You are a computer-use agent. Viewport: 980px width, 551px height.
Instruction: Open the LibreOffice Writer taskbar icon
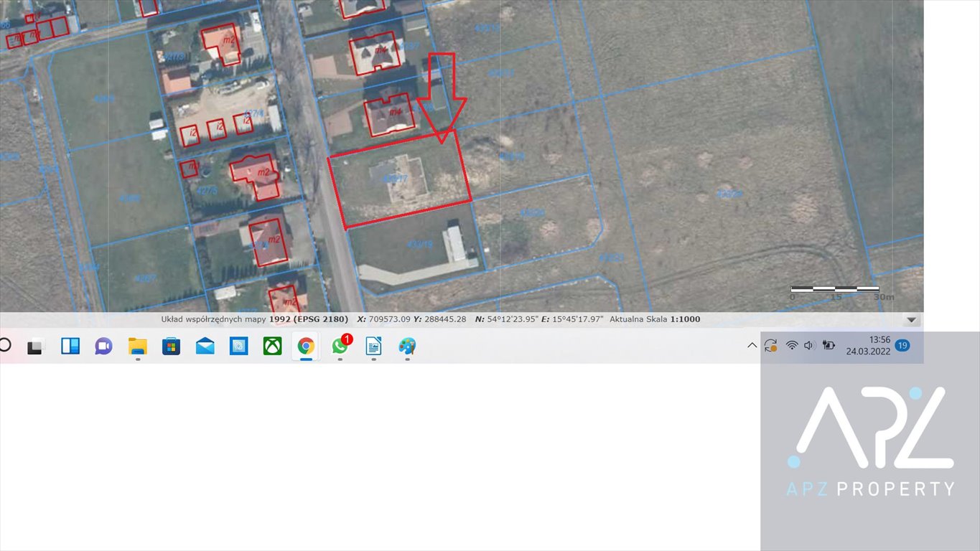pos(373,347)
